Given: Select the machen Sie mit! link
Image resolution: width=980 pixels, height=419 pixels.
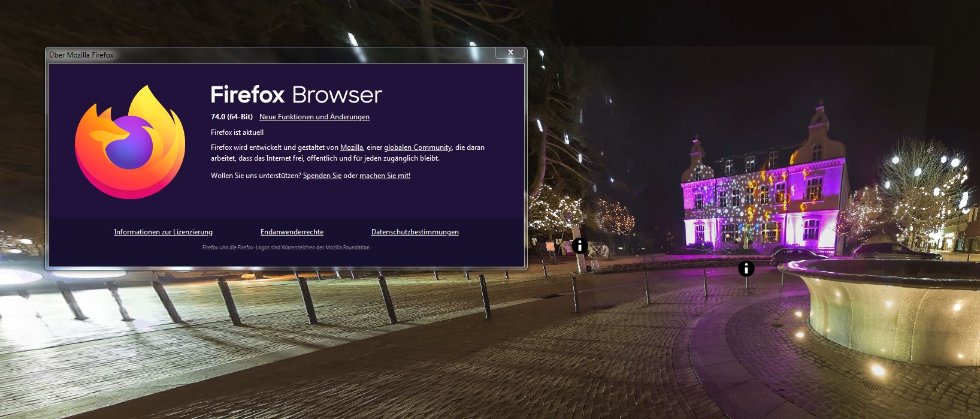Looking at the screenshot, I should point(385,176).
